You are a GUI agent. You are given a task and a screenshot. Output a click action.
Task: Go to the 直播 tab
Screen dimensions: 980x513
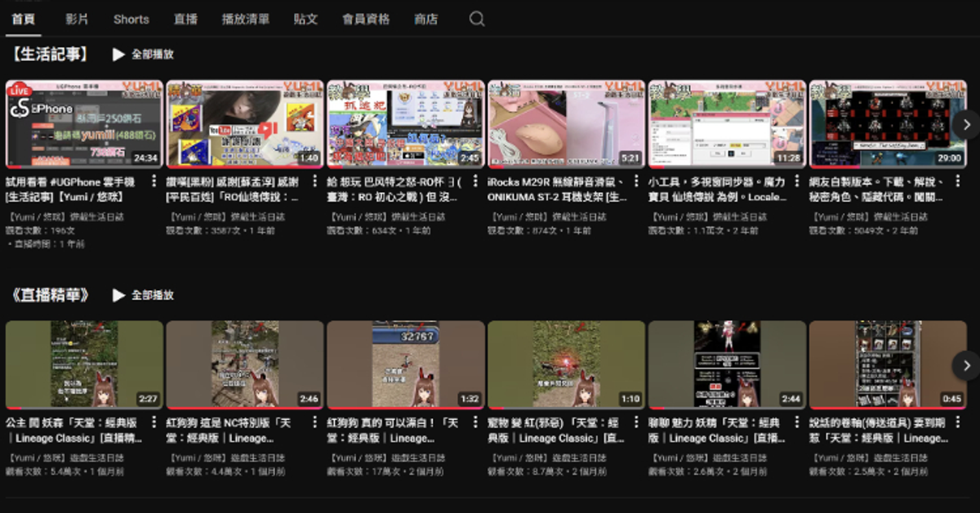click(185, 19)
